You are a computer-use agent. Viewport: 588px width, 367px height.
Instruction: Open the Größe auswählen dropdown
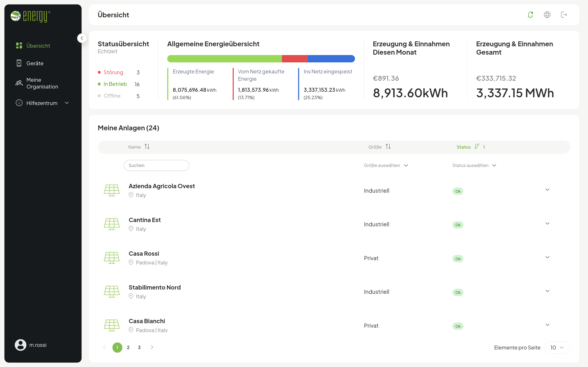point(386,165)
